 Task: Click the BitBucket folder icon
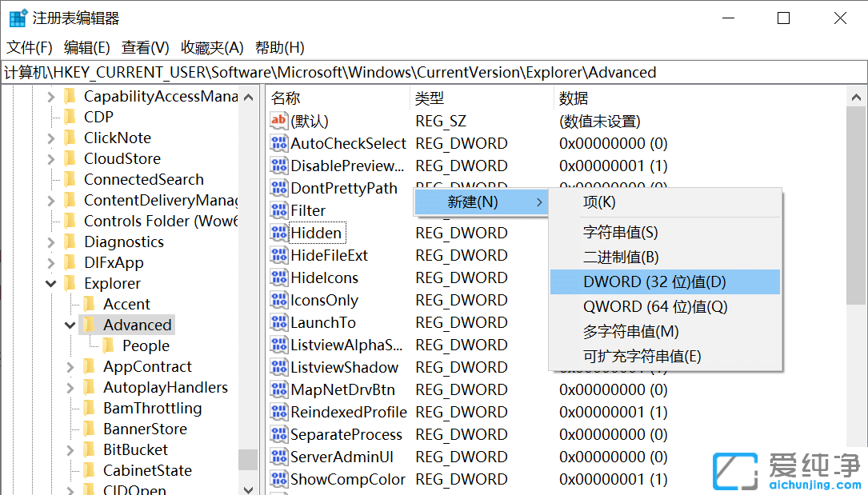90,449
